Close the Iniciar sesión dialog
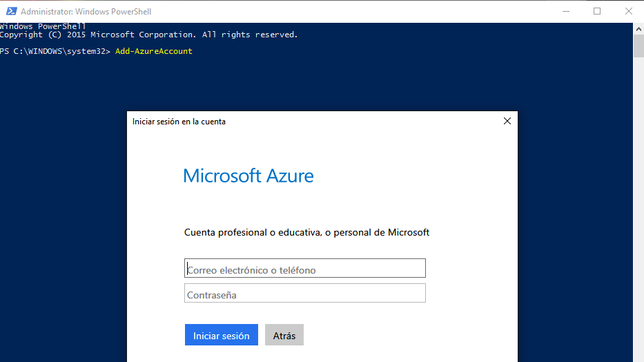Image resolution: width=644 pixels, height=362 pixels. [x=507, y=121]
